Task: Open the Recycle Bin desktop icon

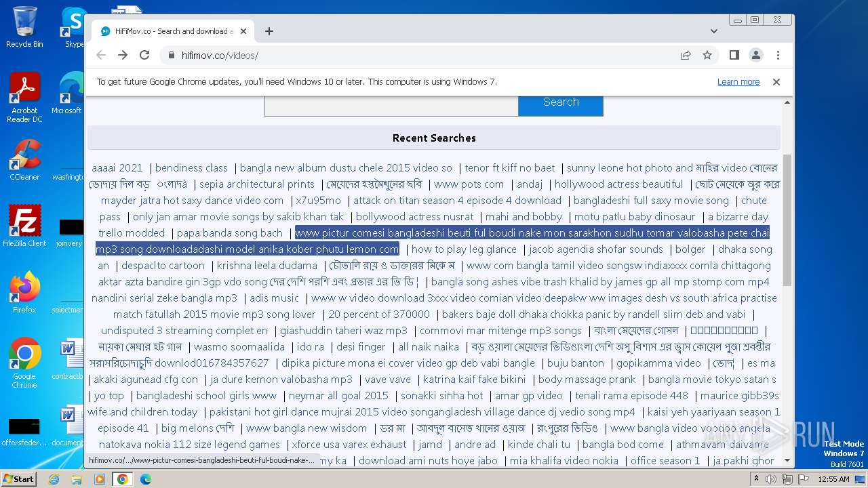Action: [x=24, y=27]
